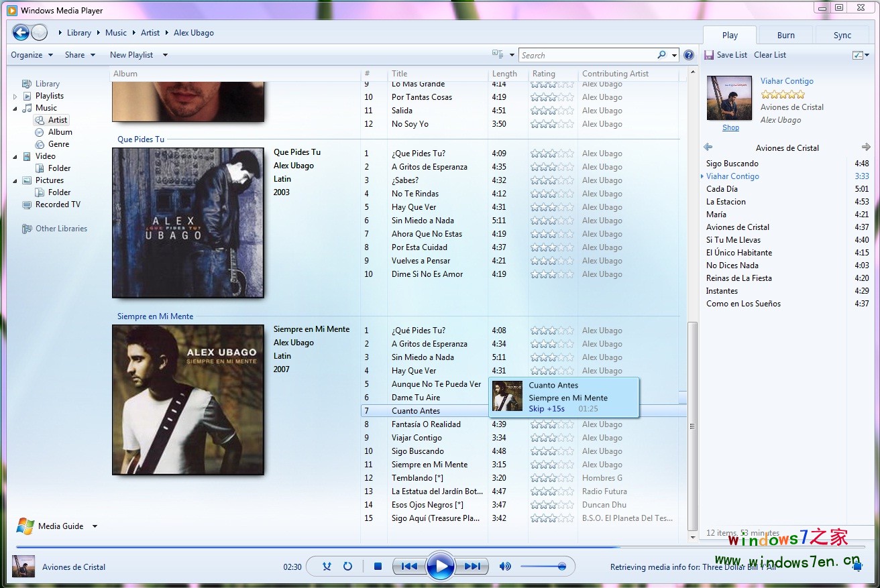Enable shuffle playback
This screenshot has height=588, width=880.
(x=327, y=567)
